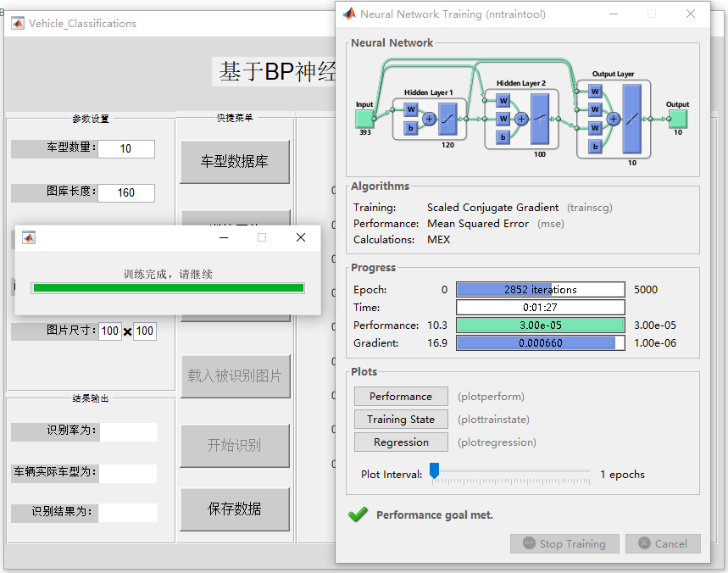Click the Gradient progress bar 0.000660
This screenshot has height=573, width=728.
[541, 343]
